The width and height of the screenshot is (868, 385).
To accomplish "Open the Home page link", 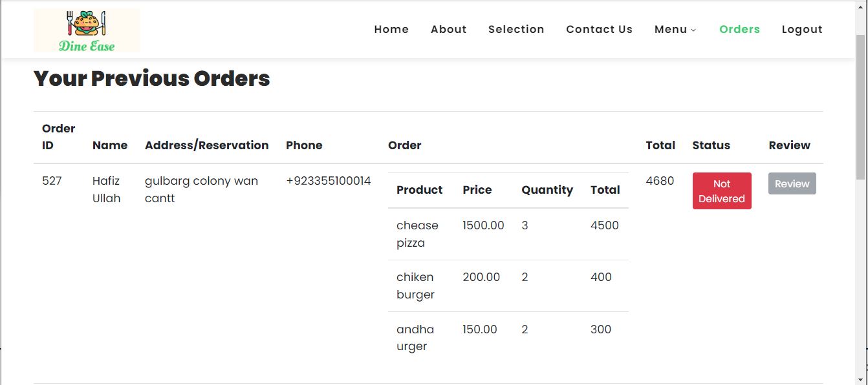I will click(x=391, y=29).
